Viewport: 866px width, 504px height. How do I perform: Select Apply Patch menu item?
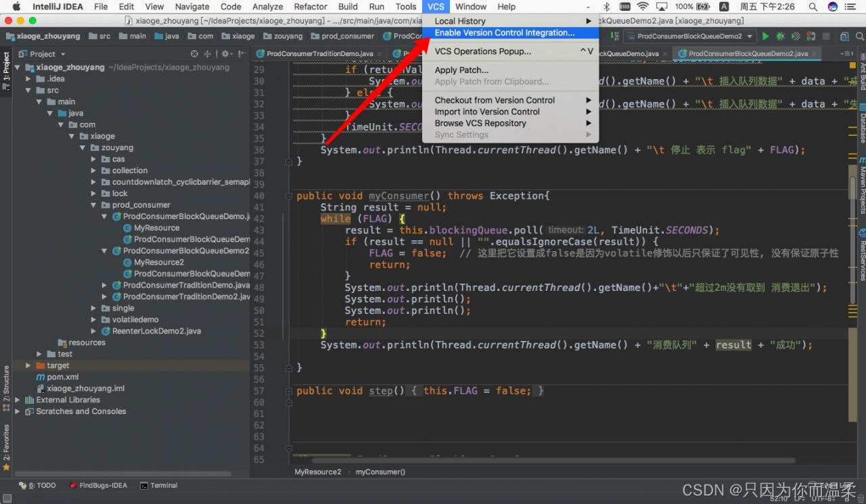(511, 70)
